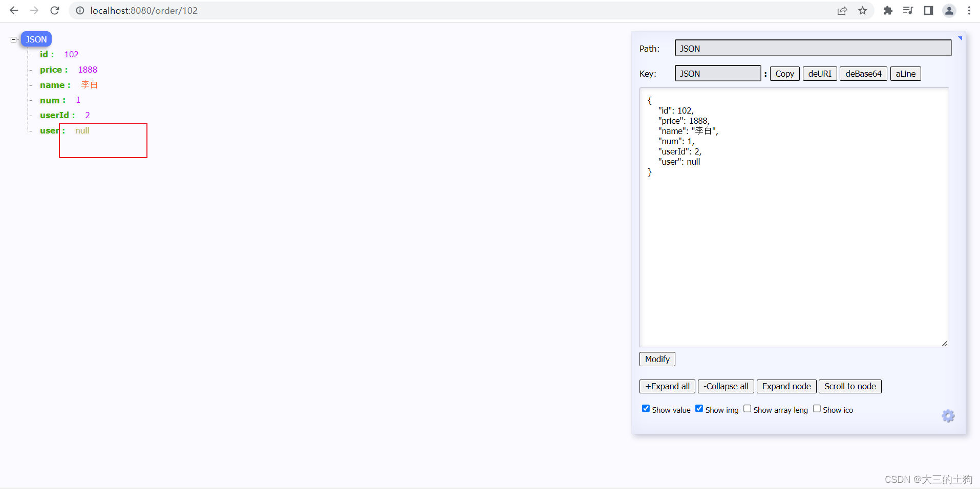Viewport: 980px width, 489px height.
Task: Enable Show ico checkbox
Action: tap(817, 409)
